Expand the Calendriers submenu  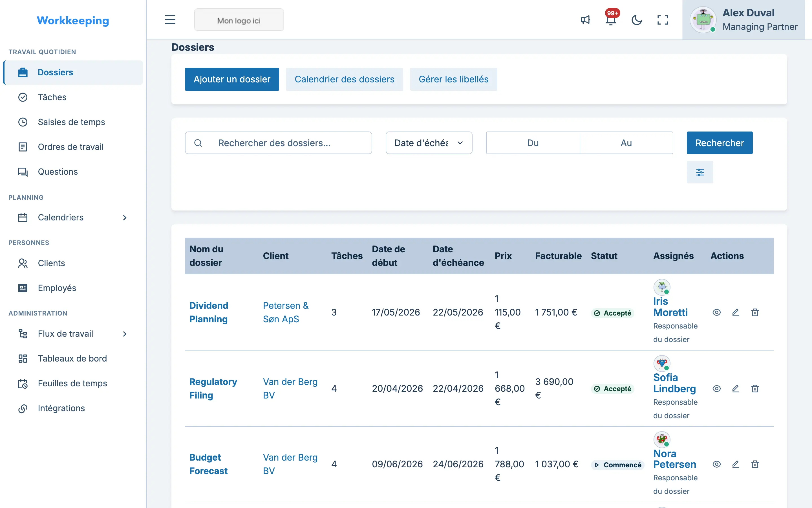[x=73, y=217]
